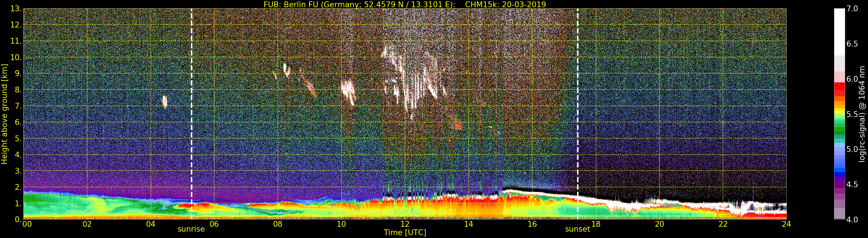
Task: Click the time-axis tick label "24"
Action: point(786,224)
